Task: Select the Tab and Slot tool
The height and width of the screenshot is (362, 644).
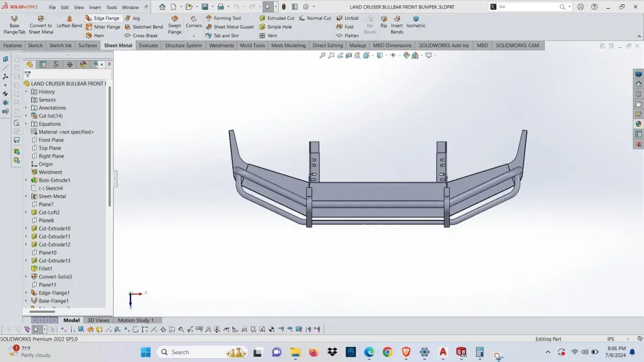Action: click(x=222, y=35)
